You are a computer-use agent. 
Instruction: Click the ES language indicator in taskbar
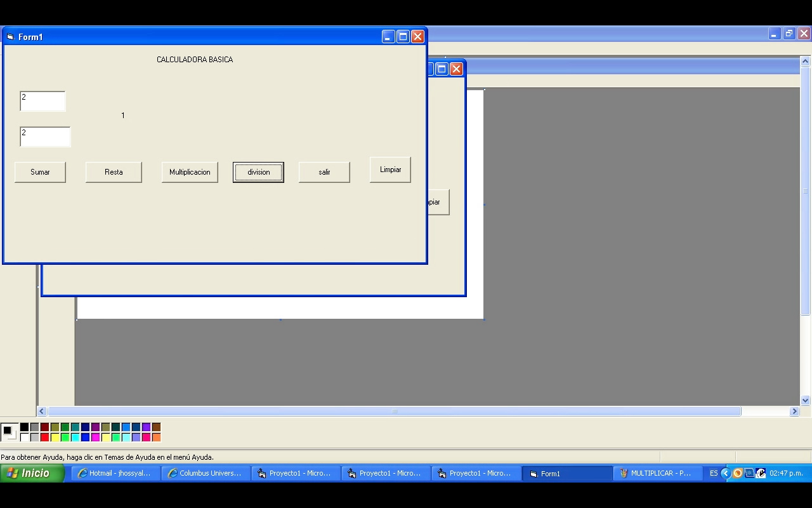(714, 473)
